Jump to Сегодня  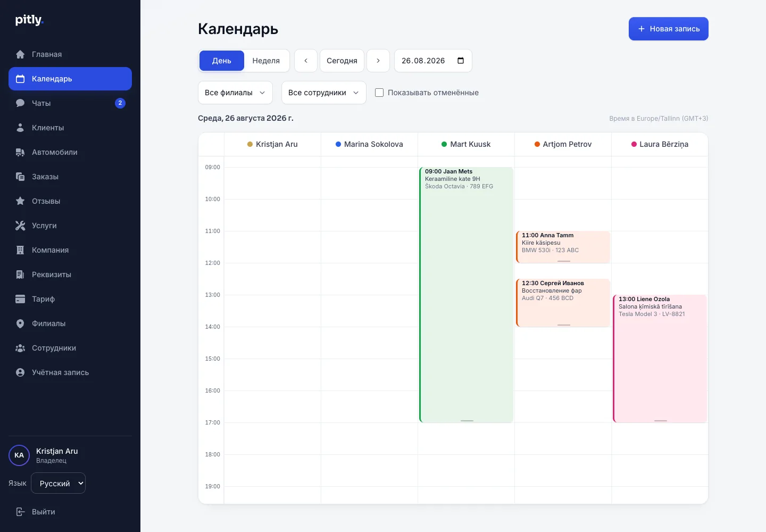click(342, 61)
